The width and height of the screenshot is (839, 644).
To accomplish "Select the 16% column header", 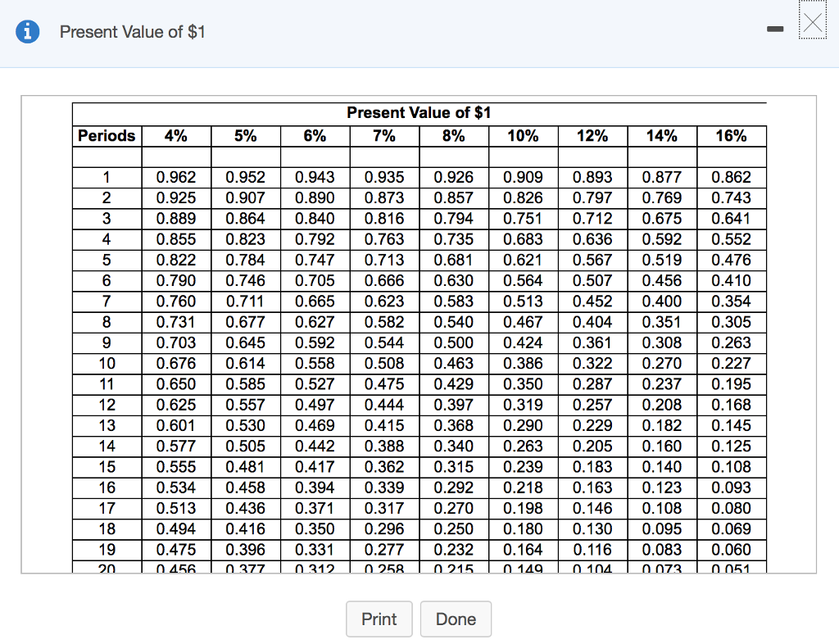I will (732, 136).
